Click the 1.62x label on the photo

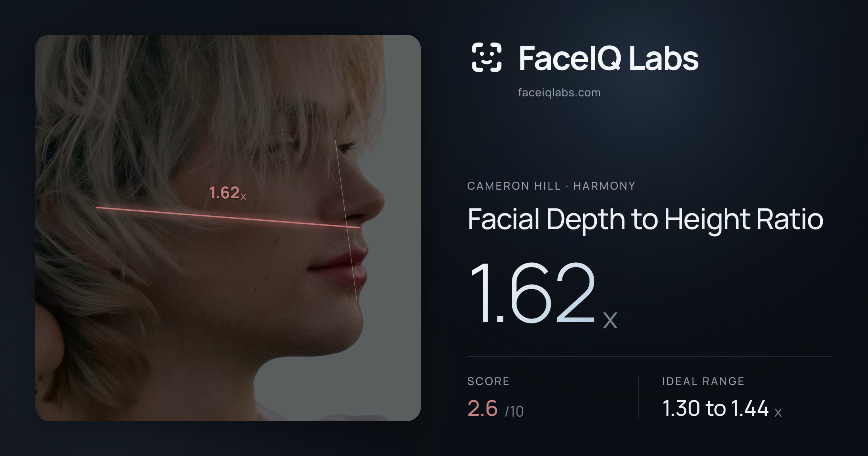click(x=228, y=193)
